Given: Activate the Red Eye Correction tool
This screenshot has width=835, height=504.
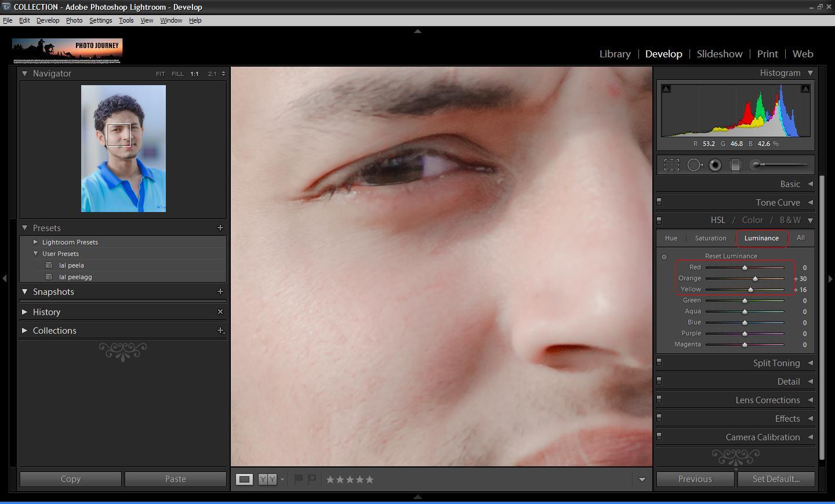Looking at the screenshot, I should (x=715, y=165).
